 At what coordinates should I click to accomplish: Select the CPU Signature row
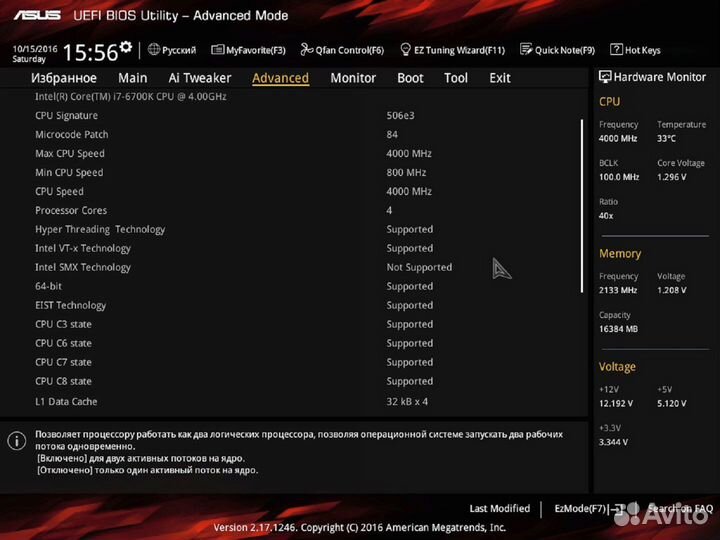point(294,116)
